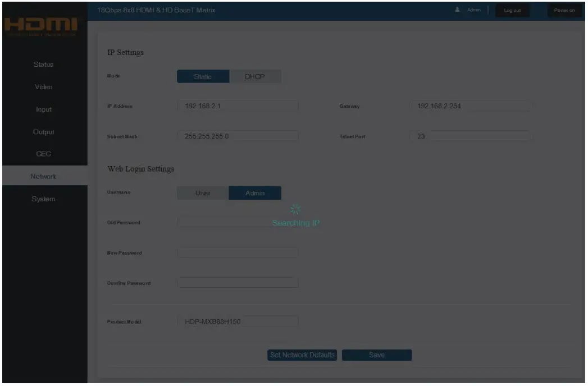Focus the IP Address field
Viewport: 588px width, 386px height.
[238, 106]
